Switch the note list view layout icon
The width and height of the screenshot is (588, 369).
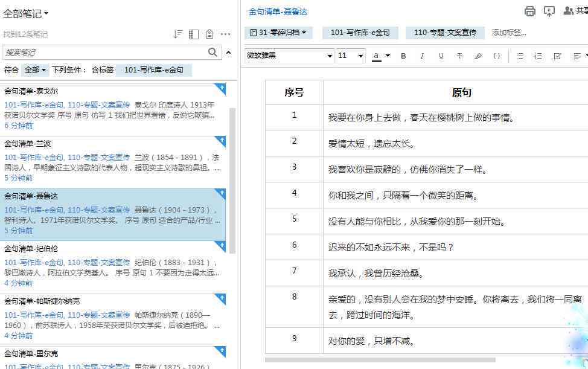pyautogui.click(x=194, y=34)
